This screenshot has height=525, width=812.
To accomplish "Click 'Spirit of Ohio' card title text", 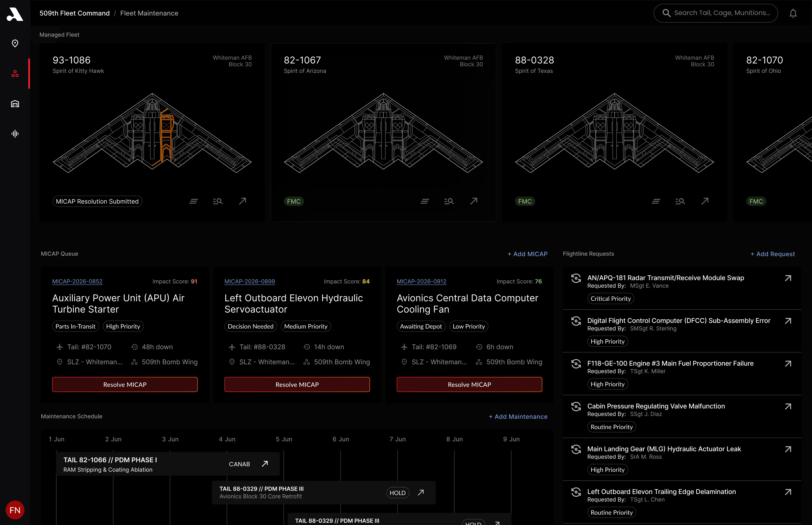I will (763, 71).
